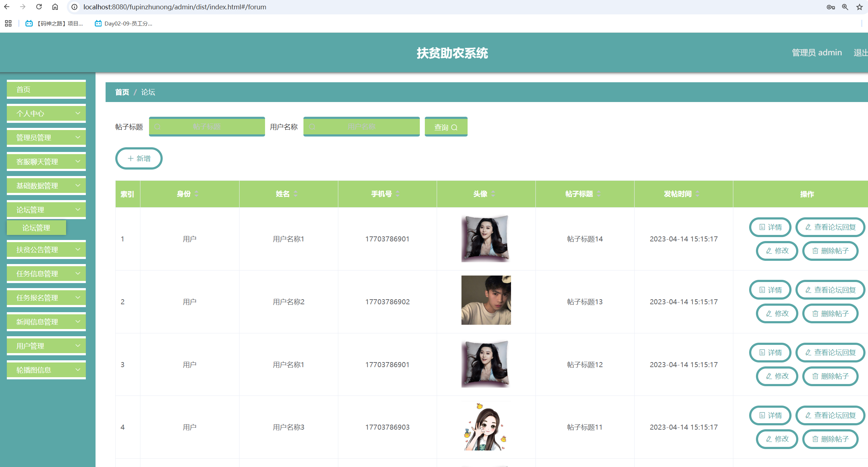Expand the 用户管理 sidebar menu
868x467 pixels.
pos(46,346)
